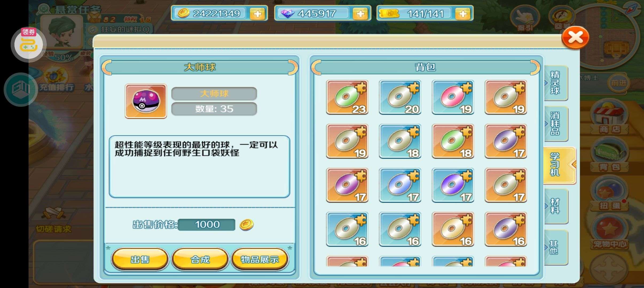644x288 pixels.
Task: Add more gold coins with plus button
Action: 258,14
